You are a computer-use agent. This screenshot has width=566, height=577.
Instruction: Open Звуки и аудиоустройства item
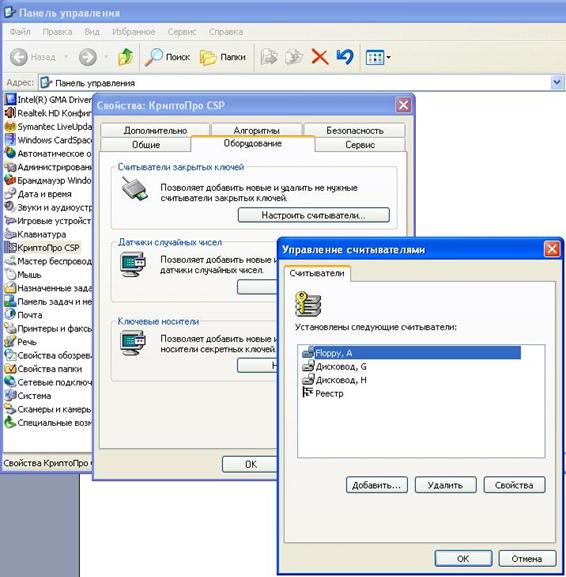click(x=48, y=208)
